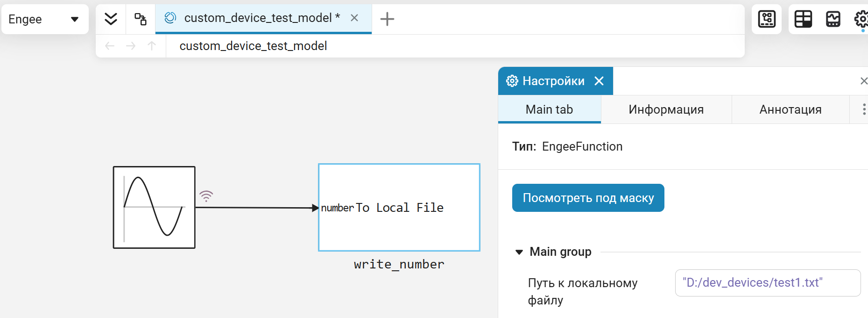Open the signal graph viewer icon
This screenshot has height=318, width=868.
point(833,19)
